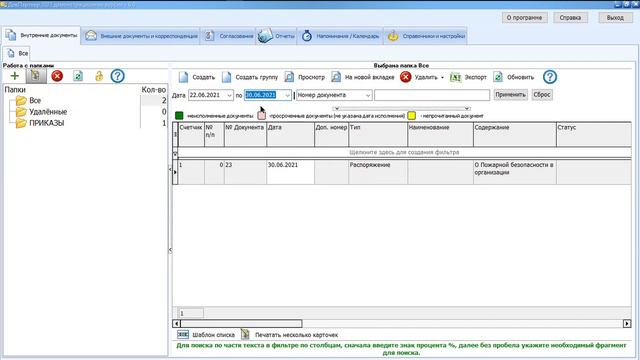The height and width of the screenshot is (360, 640).
Task: Sort by the Содержание column header
Action: tap(515, 135)
